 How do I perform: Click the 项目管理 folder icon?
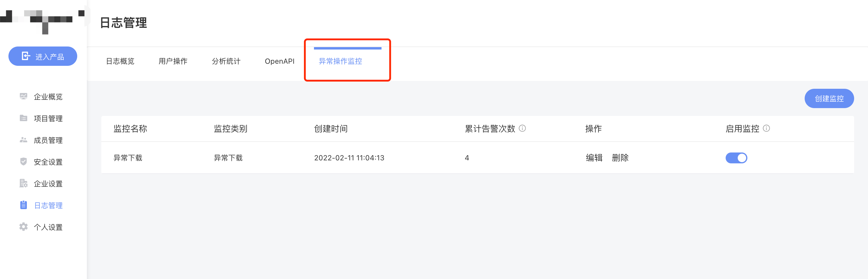[x=23, y=118]
